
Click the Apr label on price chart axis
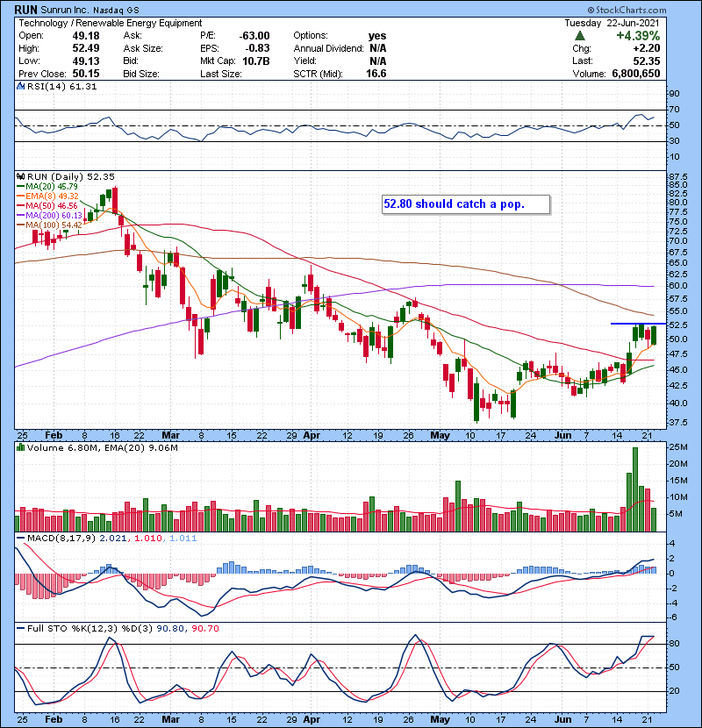312,436
